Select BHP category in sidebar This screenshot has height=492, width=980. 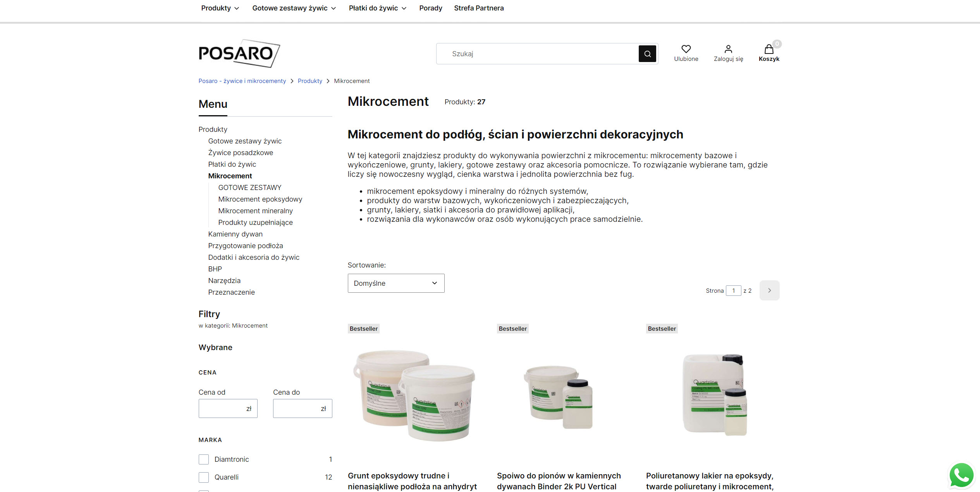tap(215, 269)
